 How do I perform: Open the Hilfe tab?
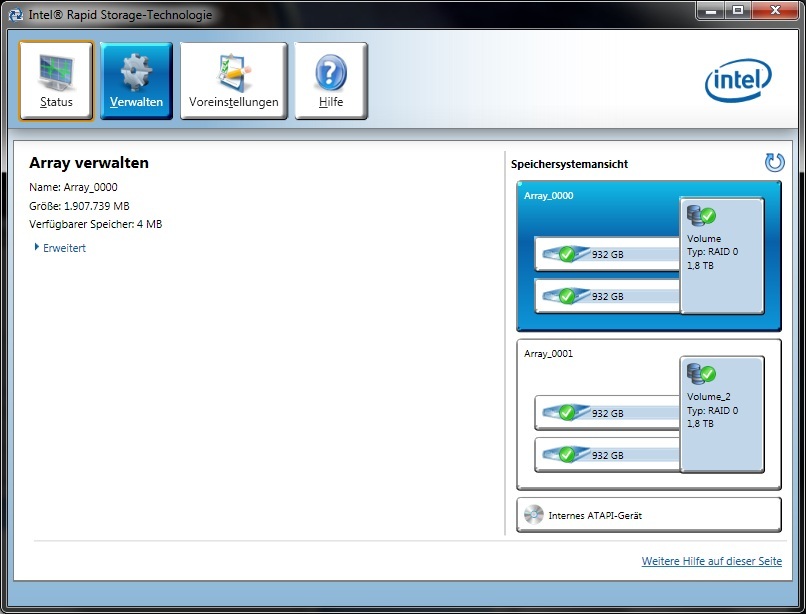click(x=331, y=81)
